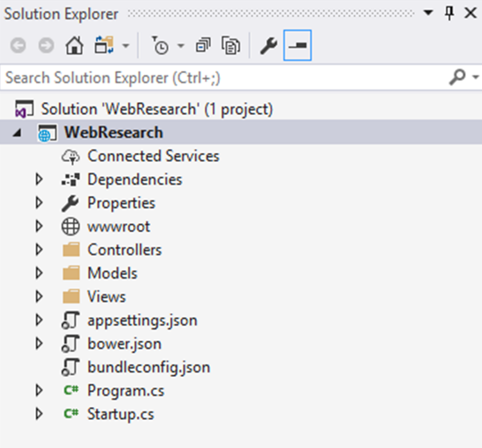
Task: Expand the Dependencies node
Action: click(39, 180)
